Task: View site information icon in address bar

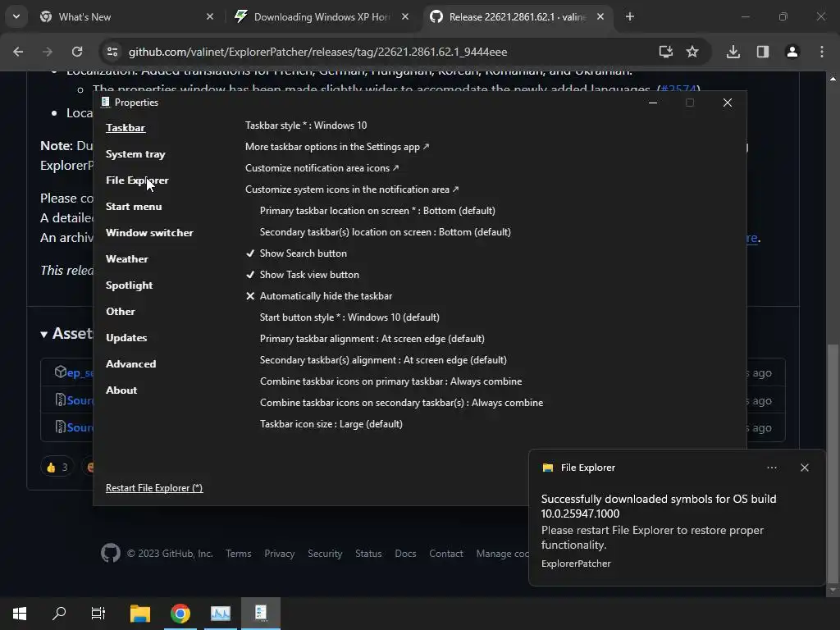Action: [112, 52]
